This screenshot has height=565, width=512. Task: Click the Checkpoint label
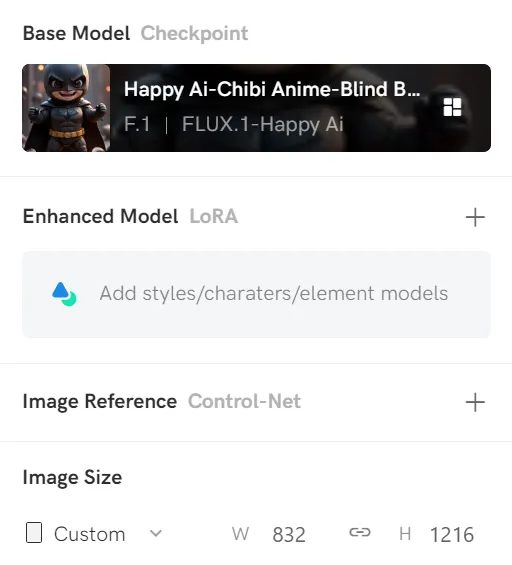click(194, 34)
